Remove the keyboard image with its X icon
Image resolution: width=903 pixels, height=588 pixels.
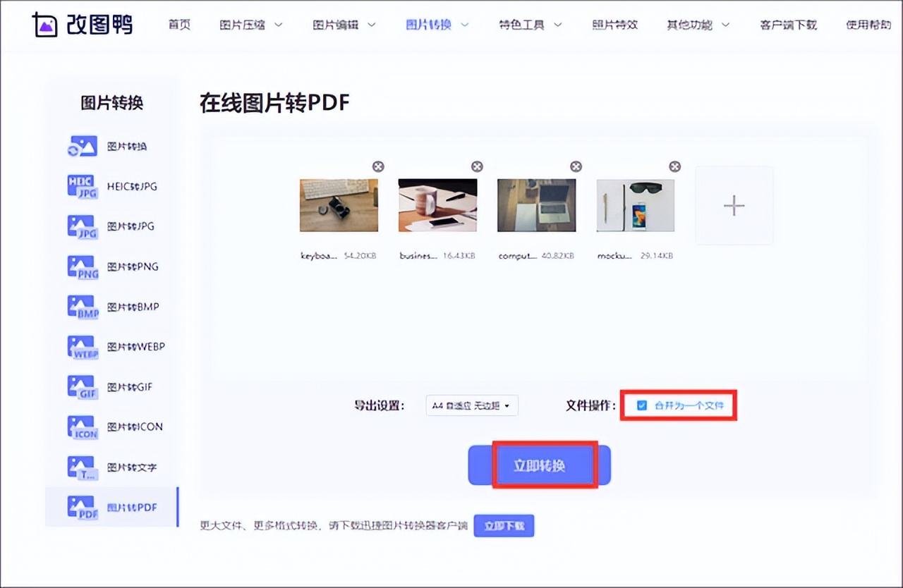pyautogui.click(x=378, y=166)
